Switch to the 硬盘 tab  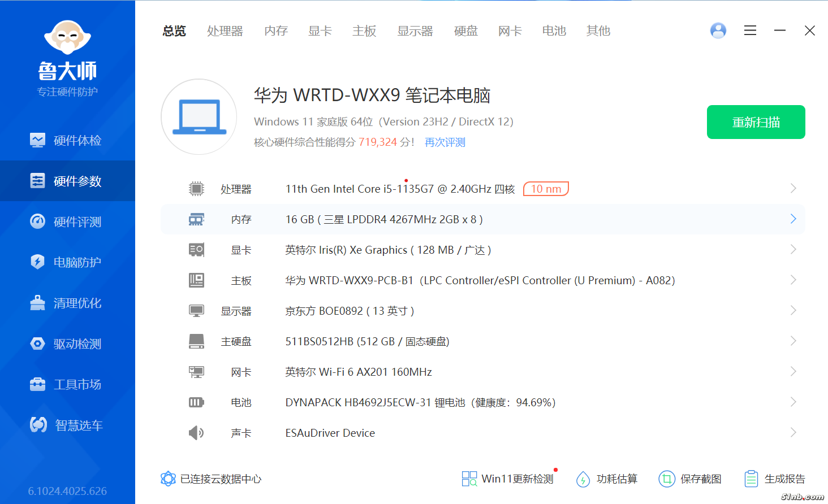[465, 31]
